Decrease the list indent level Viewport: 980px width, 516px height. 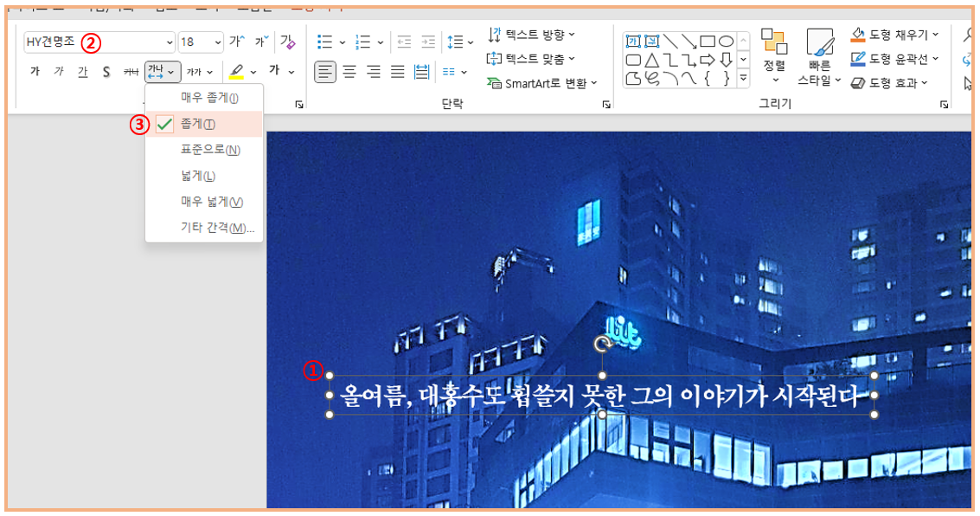(405, 42)
